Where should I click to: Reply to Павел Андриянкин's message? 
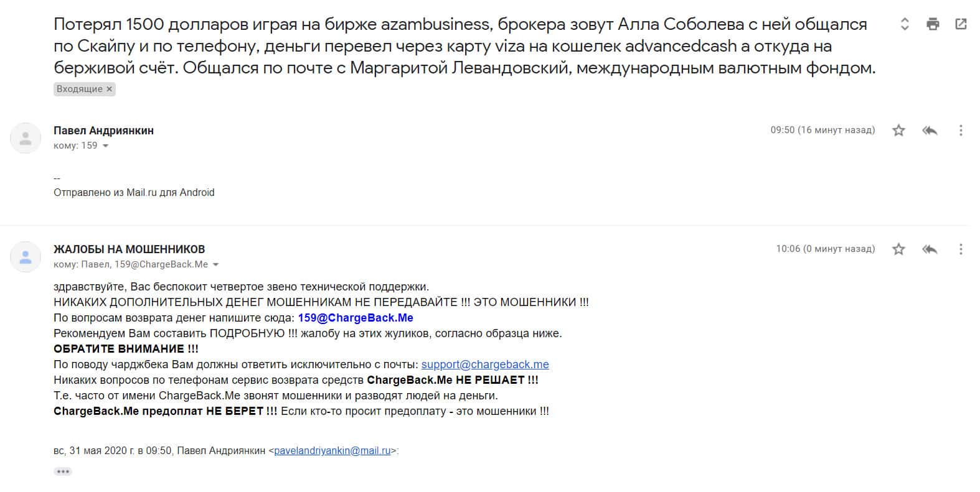pyautogui.click(x=930, y=130)
